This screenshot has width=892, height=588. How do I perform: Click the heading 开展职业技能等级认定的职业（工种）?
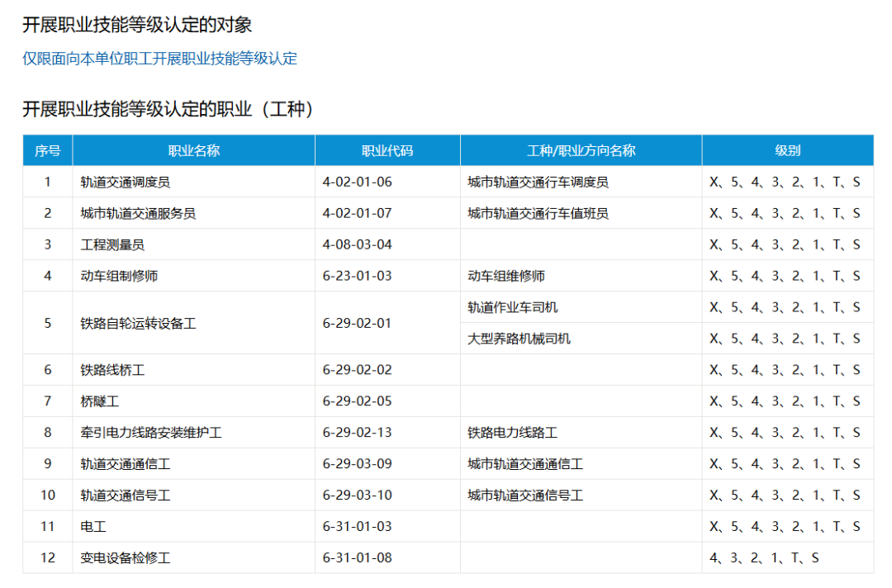pyautogui.click(x=168, y=109)
